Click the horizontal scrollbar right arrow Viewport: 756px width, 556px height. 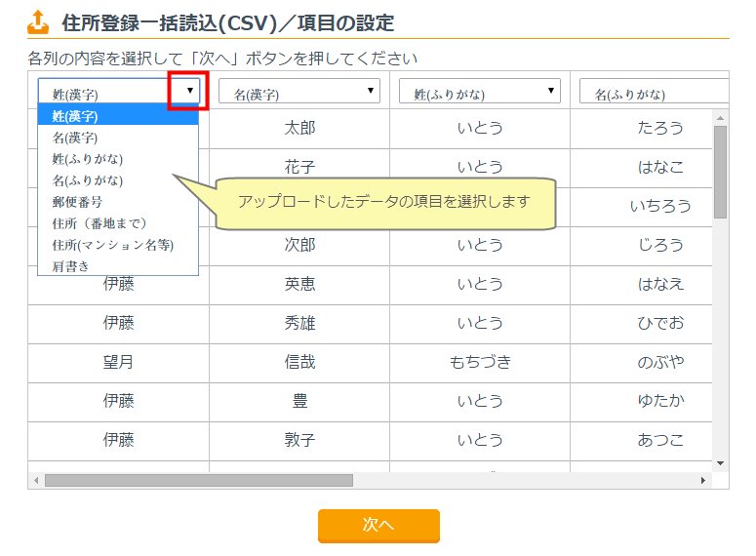point(703,480)
